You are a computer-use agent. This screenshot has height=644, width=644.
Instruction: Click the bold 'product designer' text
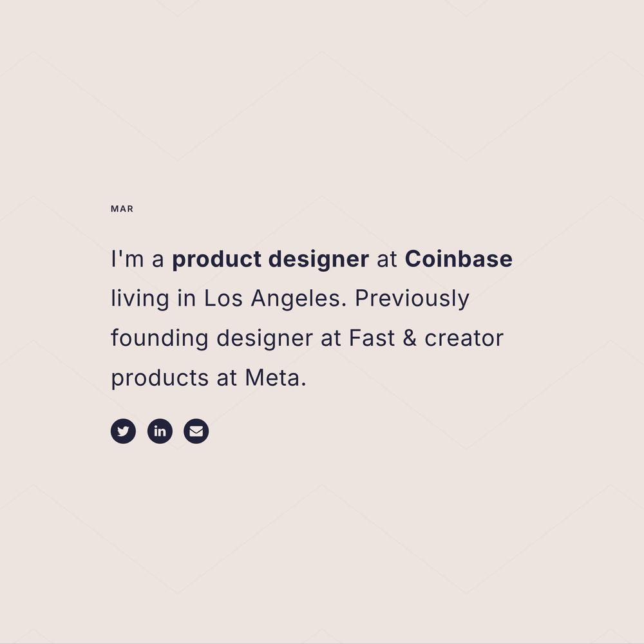click(x=270, y=259)
